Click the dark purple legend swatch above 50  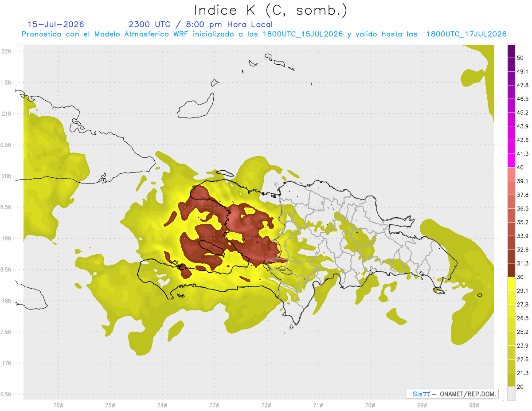511,51
